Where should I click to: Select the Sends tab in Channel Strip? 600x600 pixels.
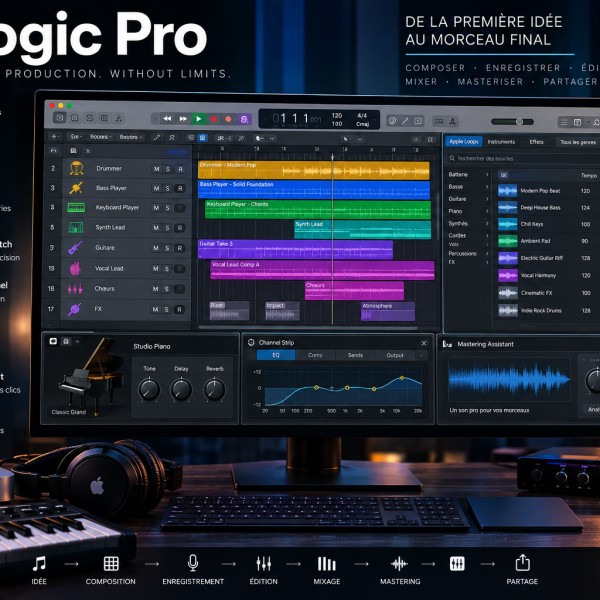coord(355,355)
